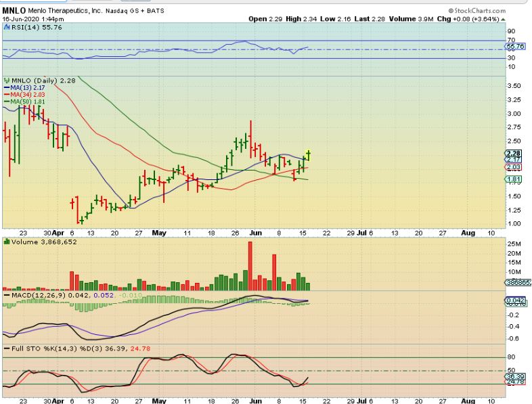
Task: Click the RSI indicator icon beside RSI(14)
Action: pos(7,27)
